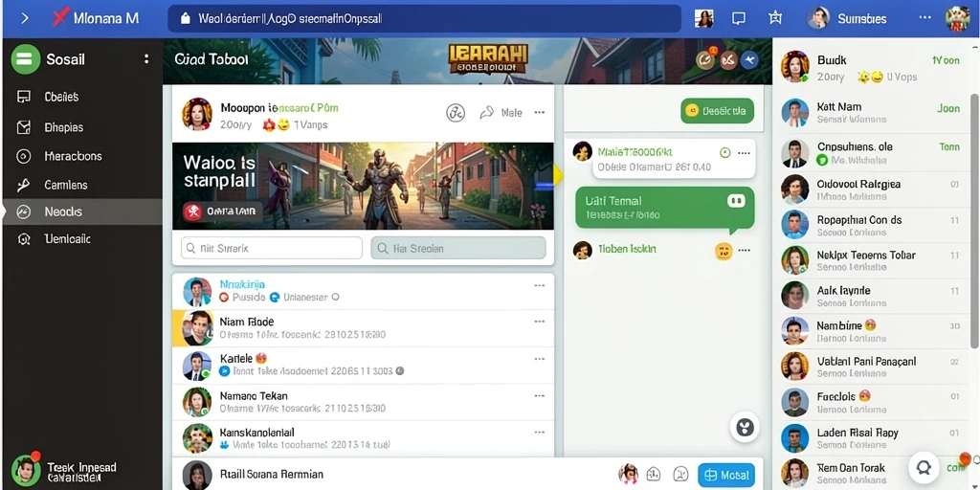
Task: Click the chat bubble icon in top bar
Action: (739, 19)
